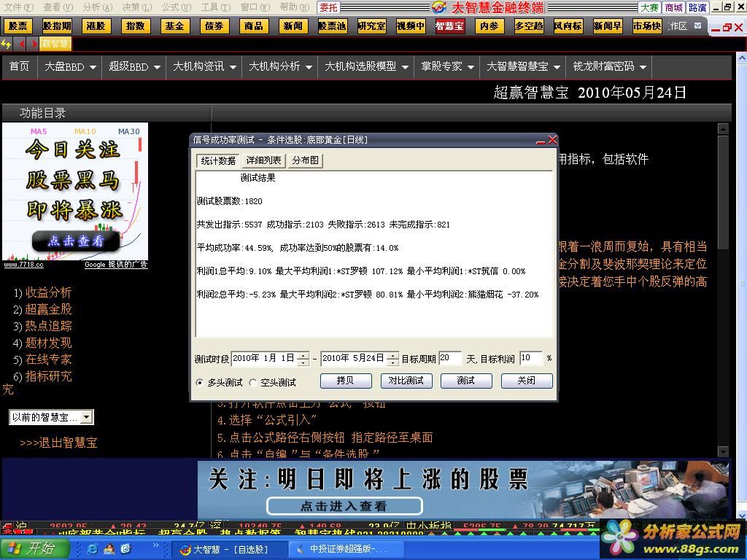Click the 测试 button
The height and width of the screenshot is (560, 747).
(466, 381)
